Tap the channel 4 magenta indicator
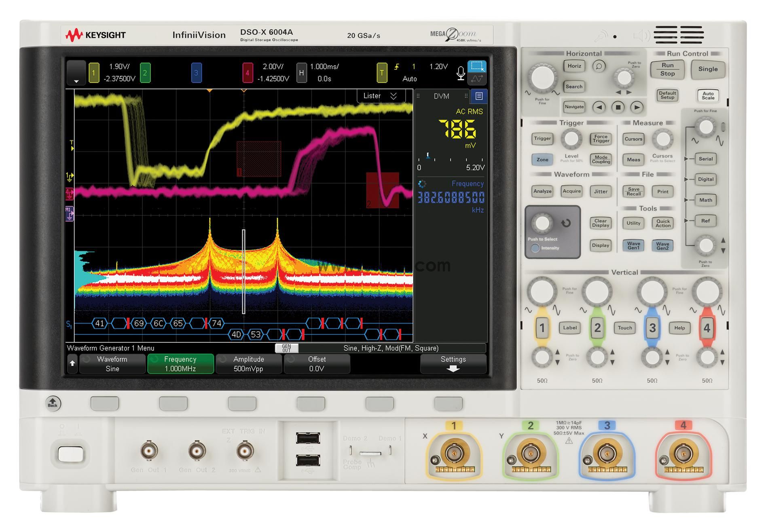 248,73
